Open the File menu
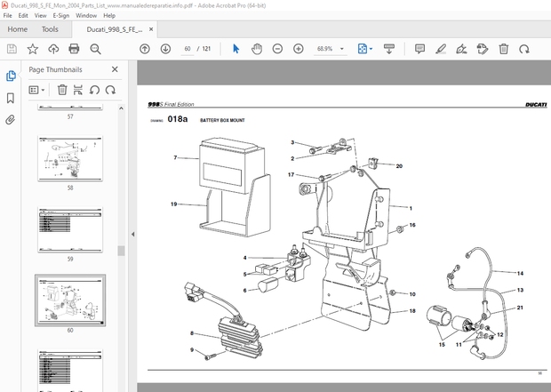The image size is (551, 392). click(7, 15)
